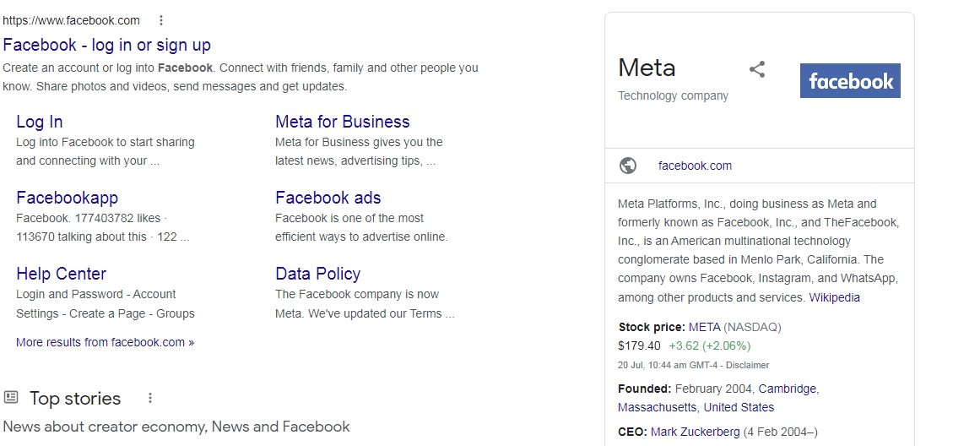
Task: Open the Facebook logo thumbnail
Action: pyautogui.click(x=850, y=81)
